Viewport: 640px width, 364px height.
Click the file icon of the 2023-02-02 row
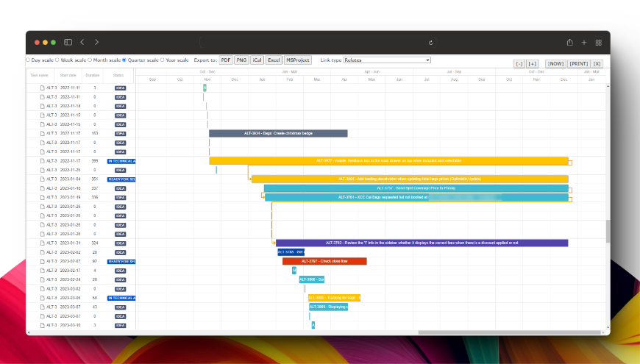[42, 252]
